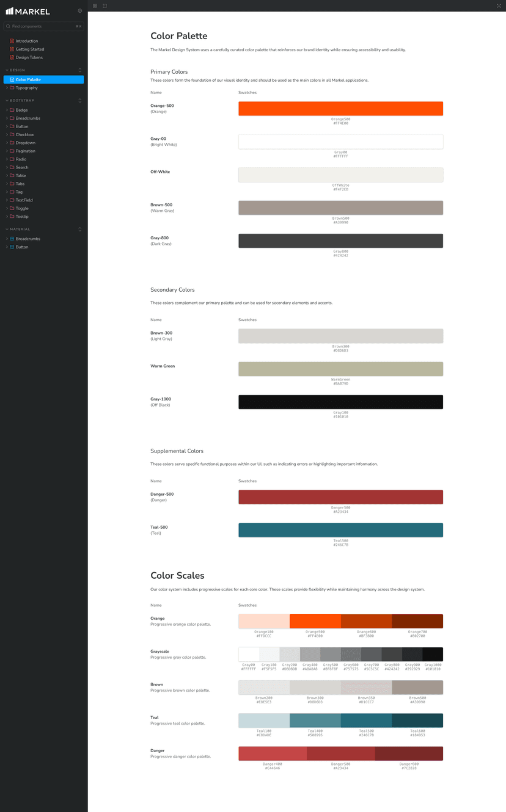This screenshot has width=506, height=812.
Task: Expand the Badge folder chevron
Action: coord(7,110)
